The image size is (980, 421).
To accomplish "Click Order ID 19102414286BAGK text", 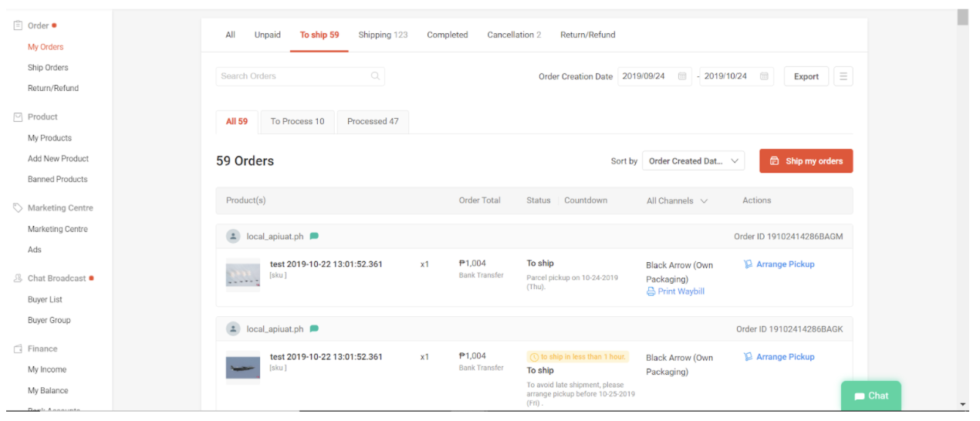I will coord(789,328).
